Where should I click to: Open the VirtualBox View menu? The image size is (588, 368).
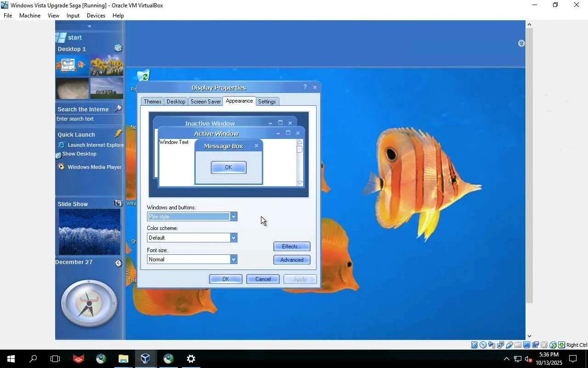pyautogui.click(x=53, y=16)
